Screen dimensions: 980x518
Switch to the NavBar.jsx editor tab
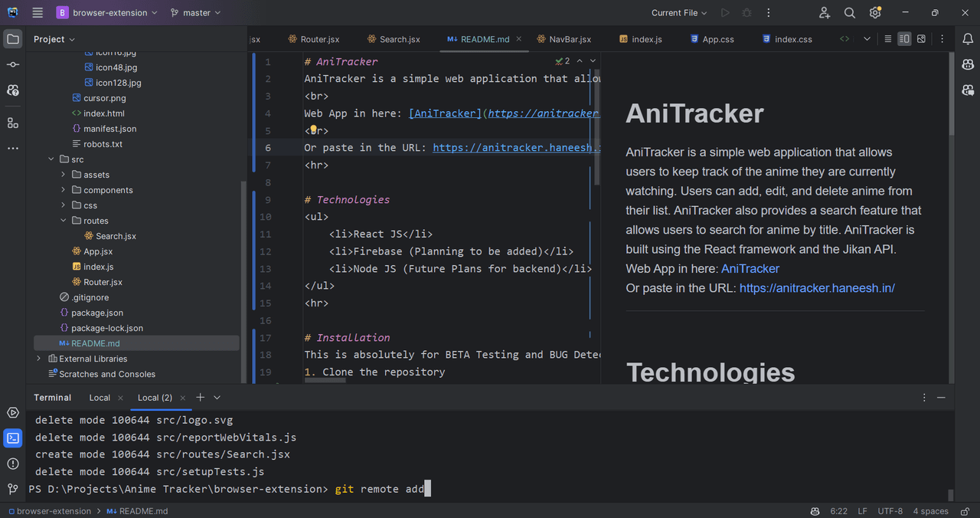tap(570, 39)
